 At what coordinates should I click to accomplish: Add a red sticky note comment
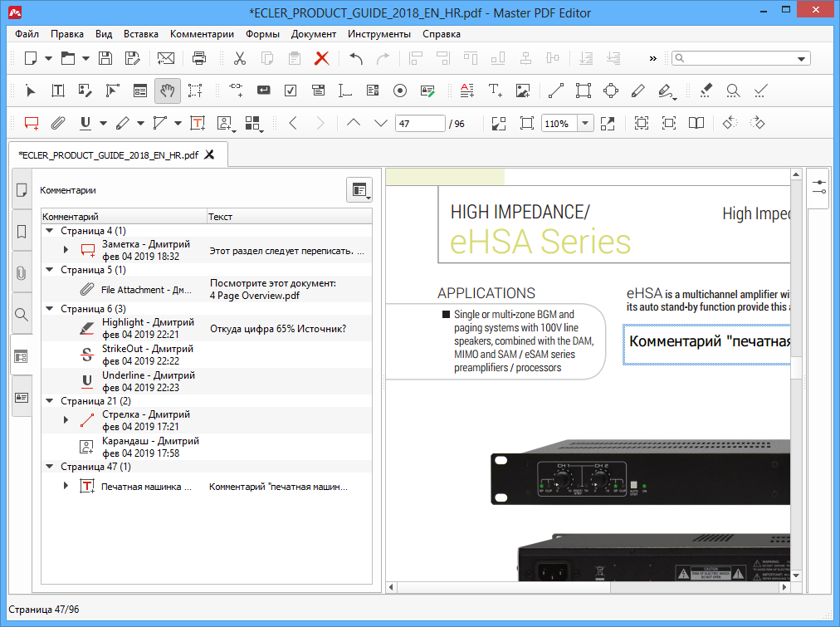32,124
